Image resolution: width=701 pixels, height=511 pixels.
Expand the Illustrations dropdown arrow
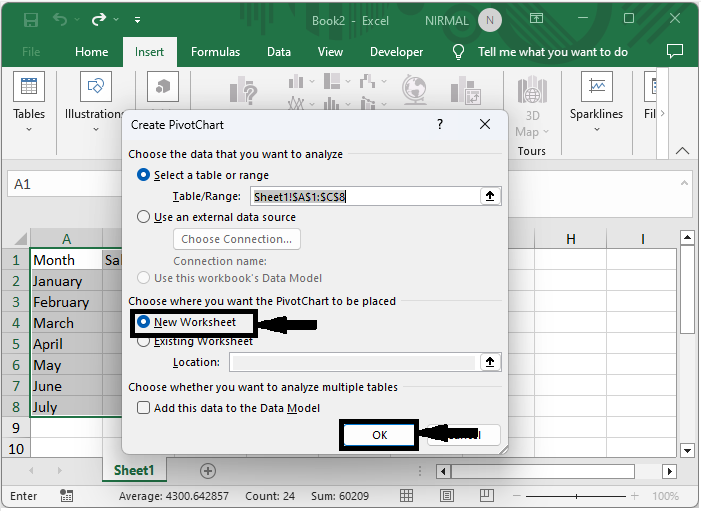pyautogui.click(x=96, y=130)
